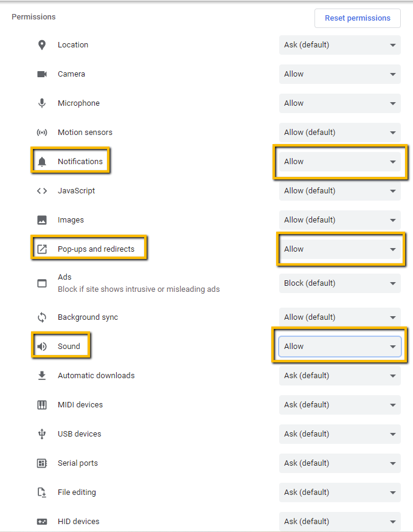This screenshot has height=532, width=413.
Task: Open the HID devices permission dropdown
Action: coord(339,522)
